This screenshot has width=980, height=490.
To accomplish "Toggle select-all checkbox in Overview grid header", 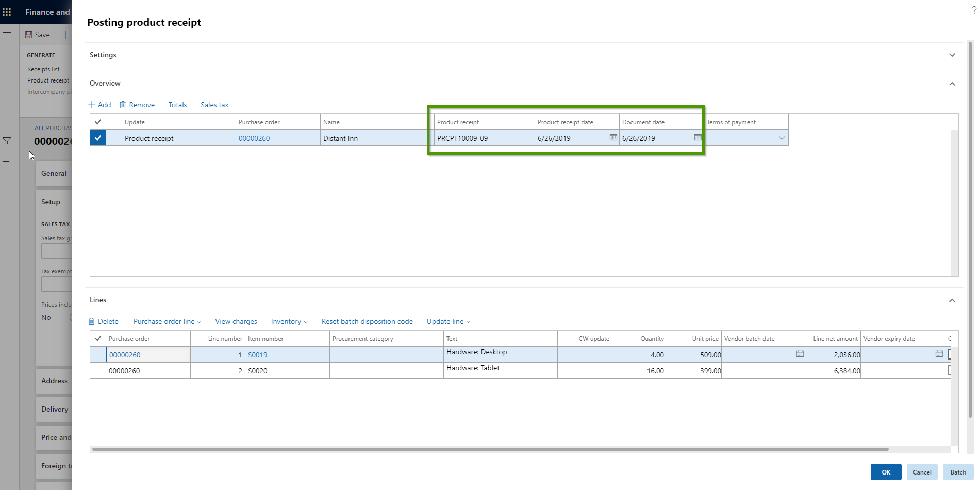I will point(98,122).
